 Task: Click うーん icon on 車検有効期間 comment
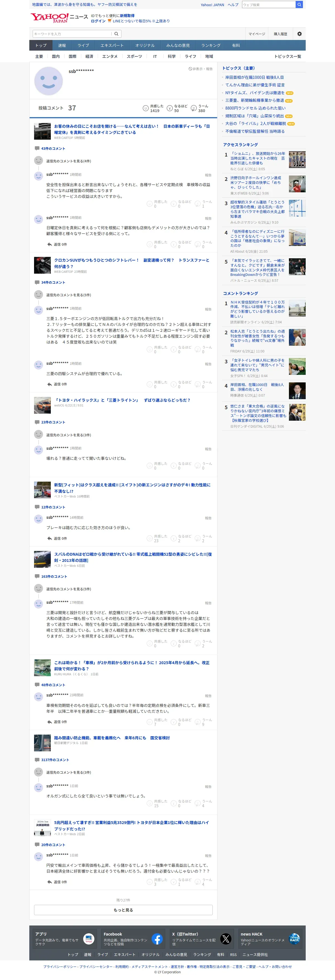click(197, 722)
